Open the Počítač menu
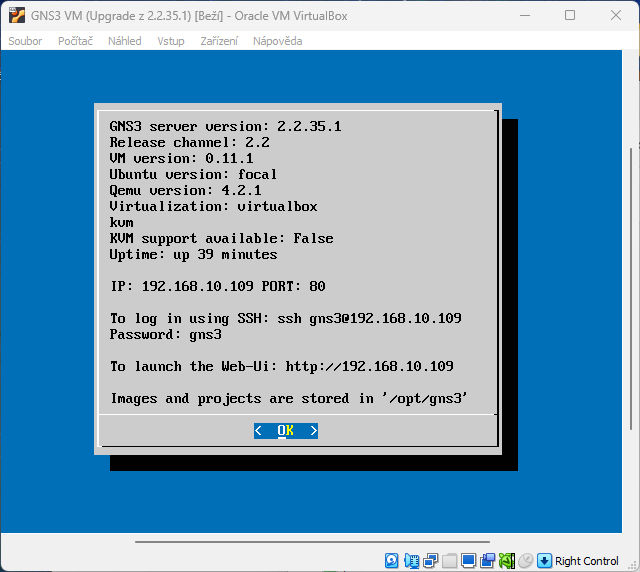 [x=76, y=41]
